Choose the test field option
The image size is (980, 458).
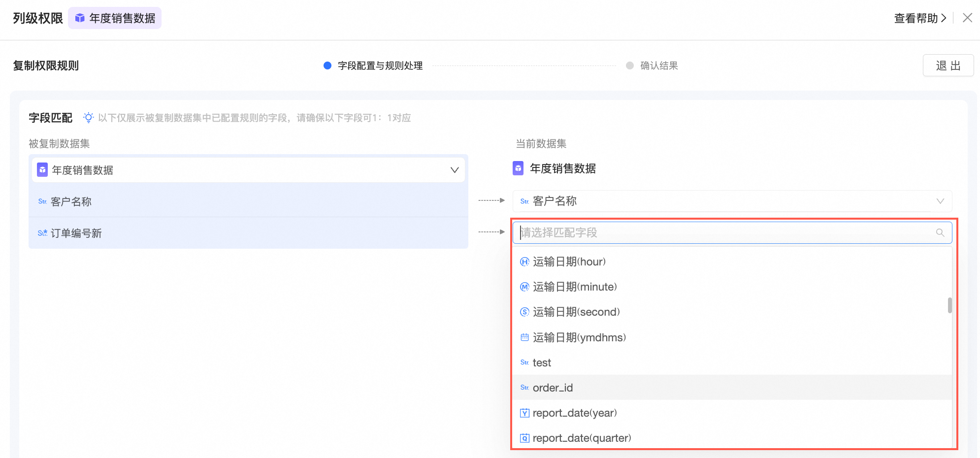[x=732, y=362]
